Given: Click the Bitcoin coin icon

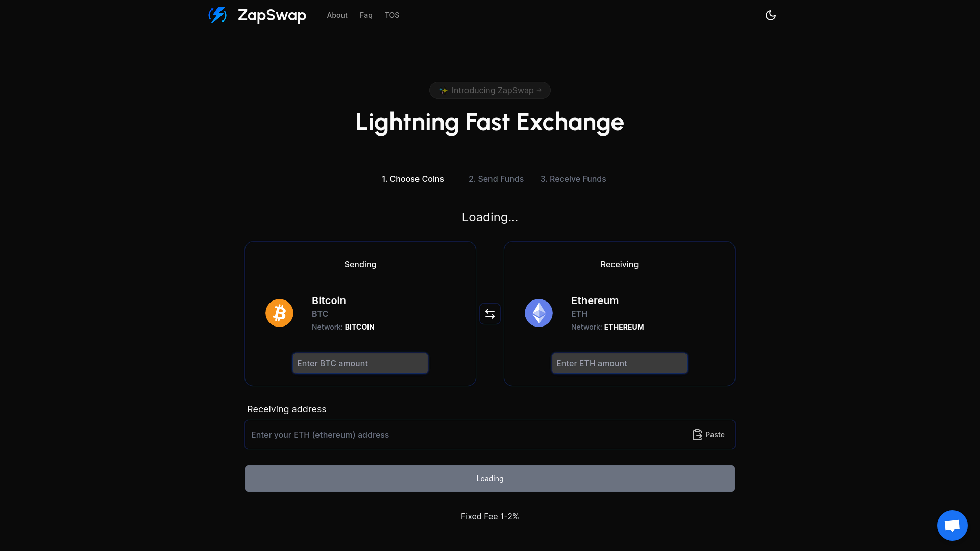Looking at the screenshot, I should point(279,313).
